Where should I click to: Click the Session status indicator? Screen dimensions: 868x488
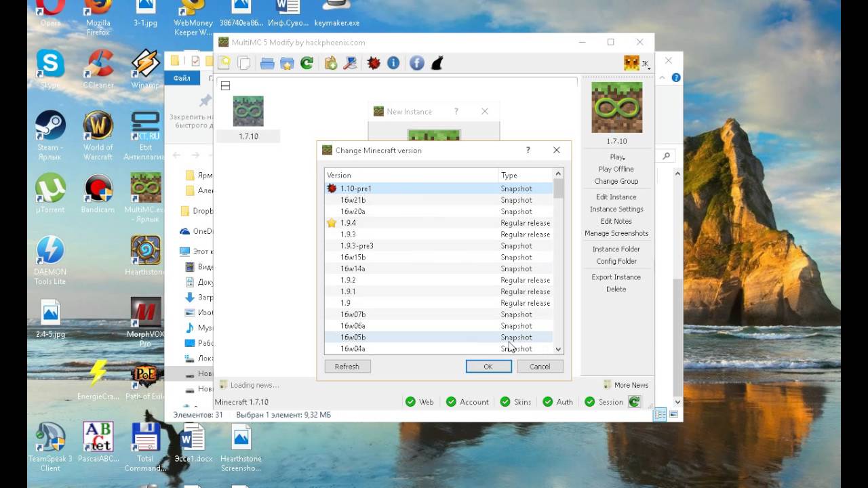click(x=604, y=402)
